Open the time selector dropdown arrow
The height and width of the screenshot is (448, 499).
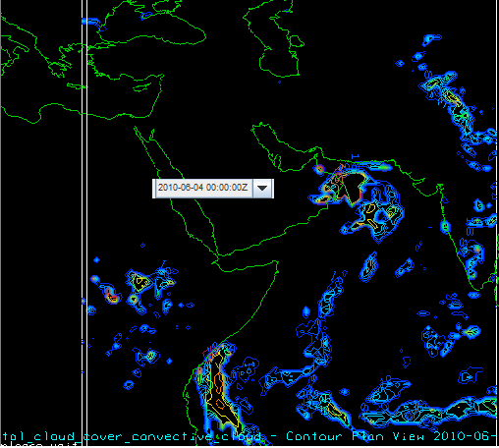[262, 188]
